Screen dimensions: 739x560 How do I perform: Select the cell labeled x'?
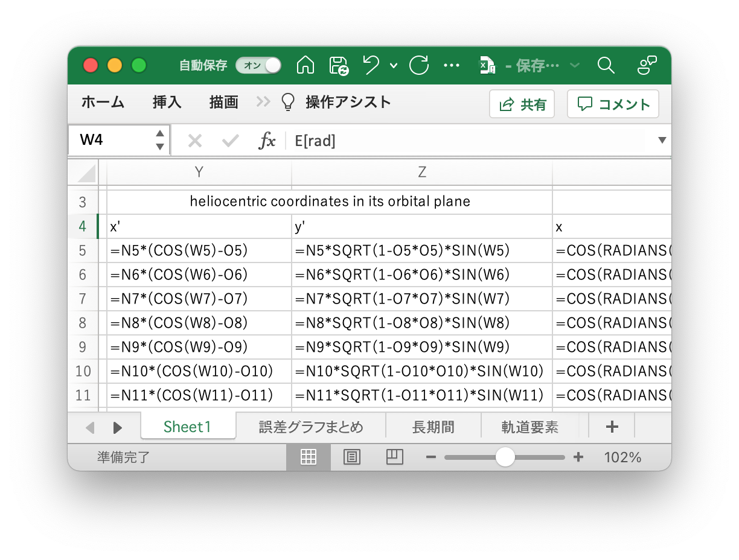point(199,226)
